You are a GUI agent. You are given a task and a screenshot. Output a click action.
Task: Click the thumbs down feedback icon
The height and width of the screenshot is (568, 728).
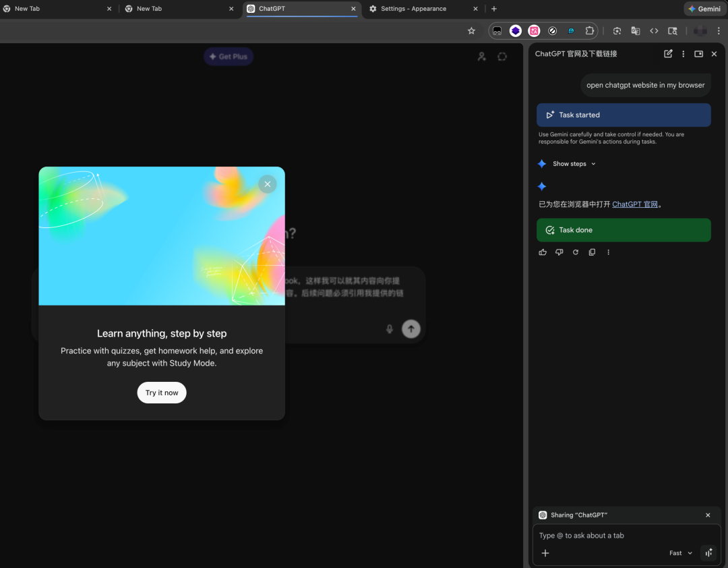[559, 252]
